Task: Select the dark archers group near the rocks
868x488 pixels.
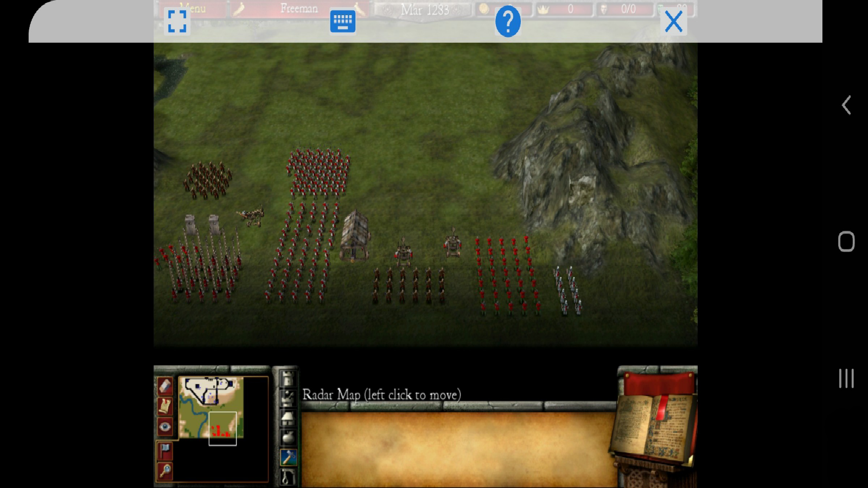Action: pos(208,179)
